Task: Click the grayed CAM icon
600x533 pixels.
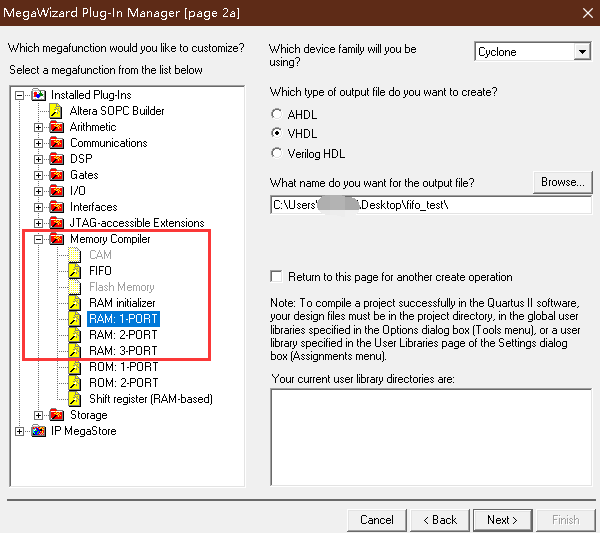Action: pos(75,255)
